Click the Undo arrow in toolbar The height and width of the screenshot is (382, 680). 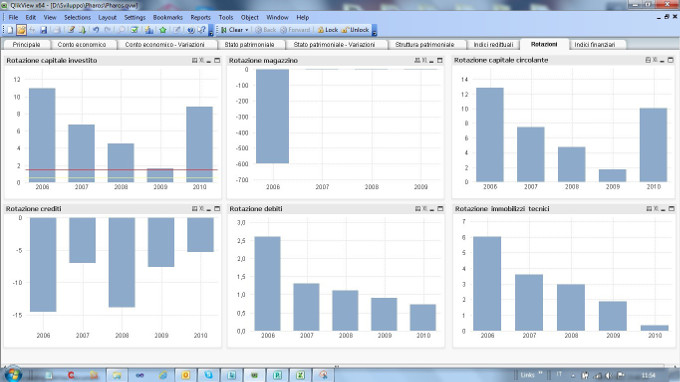96,30
